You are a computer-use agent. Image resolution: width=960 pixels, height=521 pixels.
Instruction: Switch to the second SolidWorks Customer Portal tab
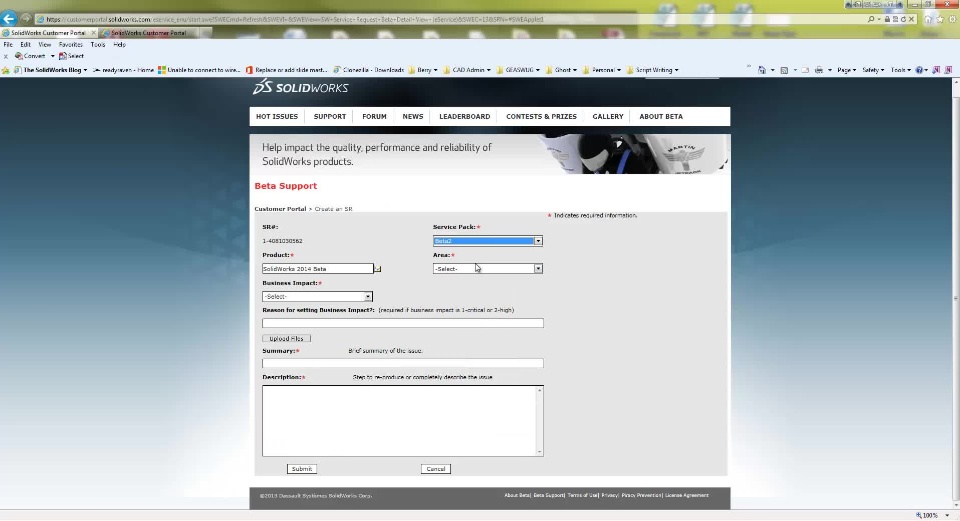pyautogui.click(x=149, y=32)
